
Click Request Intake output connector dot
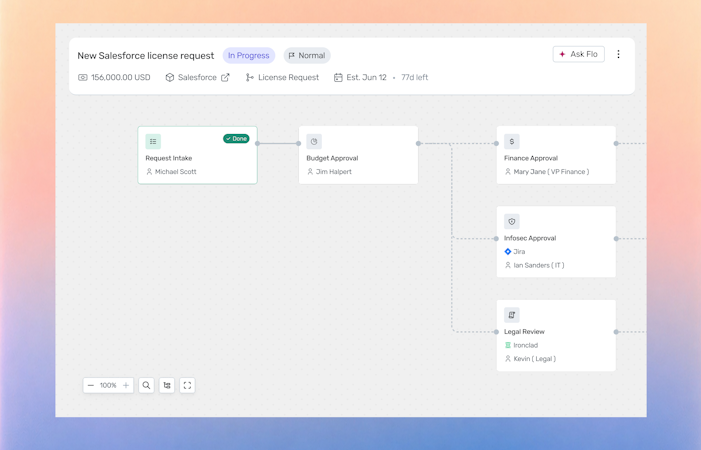258,143
